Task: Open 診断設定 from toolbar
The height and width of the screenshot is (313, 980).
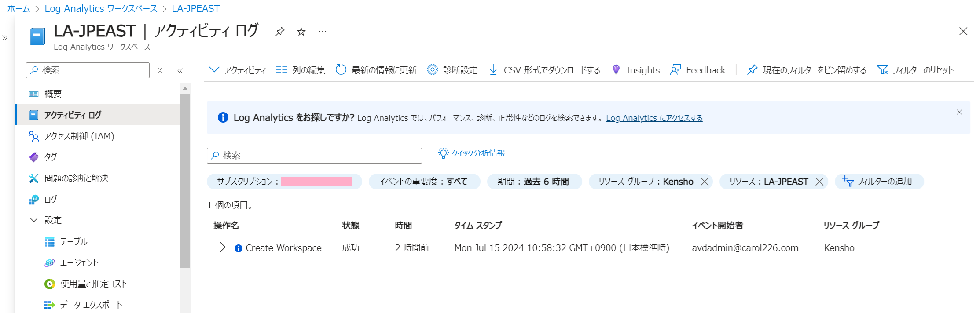Action: pos(452,70)
